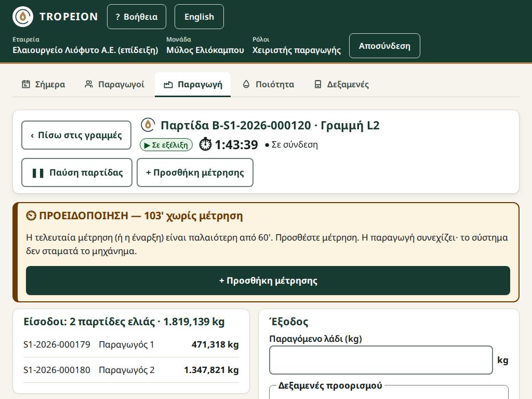The image size is (532, 399).
Task: Click the Έξοδος section heading
Action: click(x=289, y=322)
